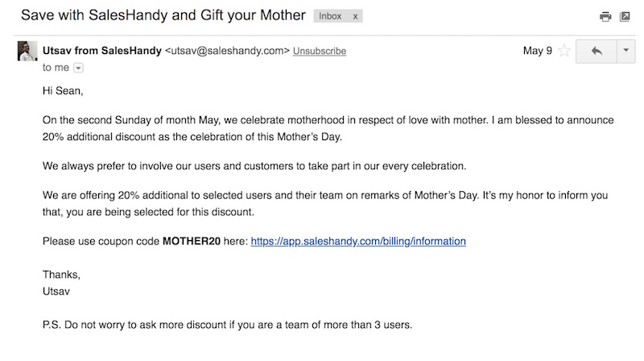Star this email from SalesHandy

(564, 51)
